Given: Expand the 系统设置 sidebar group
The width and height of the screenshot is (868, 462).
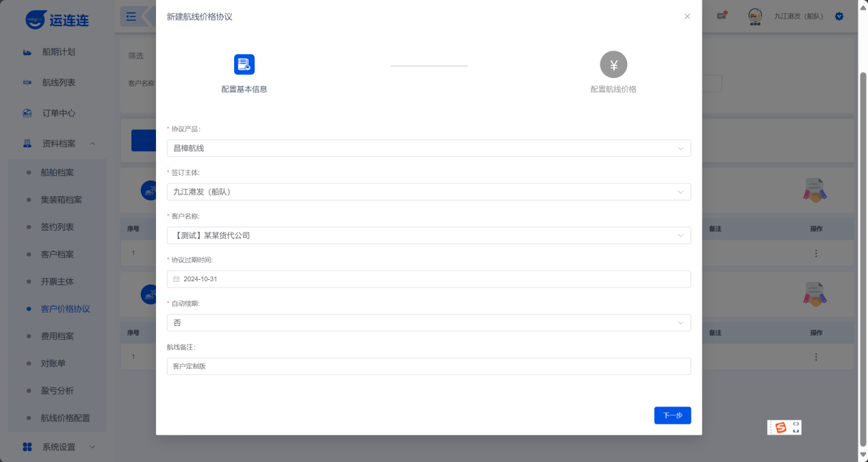Looking at the screenshot, I should (x=59, y=447).
